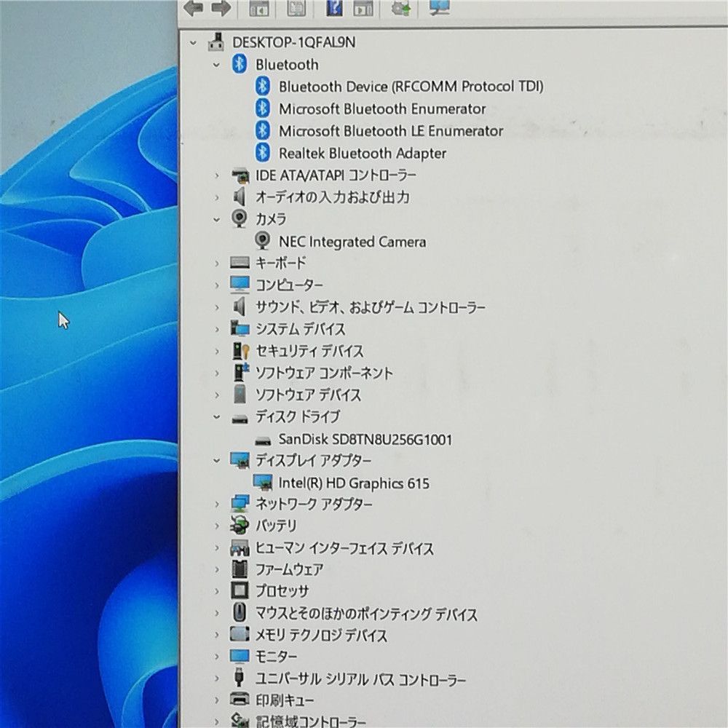
Task: Collapse the DESKTOP-1QFAL9N root node
Action: pyautogui.click(x=193, y=43)
